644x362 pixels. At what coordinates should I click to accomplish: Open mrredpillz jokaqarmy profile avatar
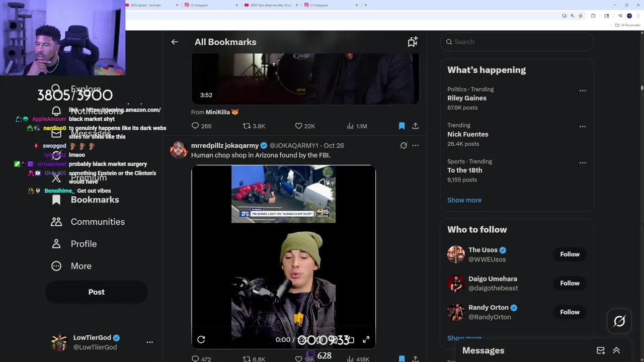tap(179, 150)
